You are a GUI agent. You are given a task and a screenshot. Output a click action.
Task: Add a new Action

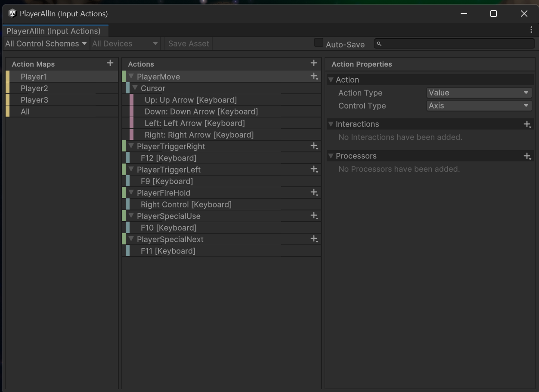click(x=314, y=63)
